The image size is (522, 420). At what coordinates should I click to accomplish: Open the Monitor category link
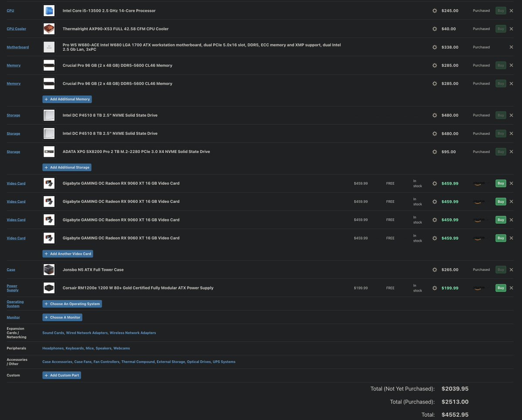click(13, 317)
